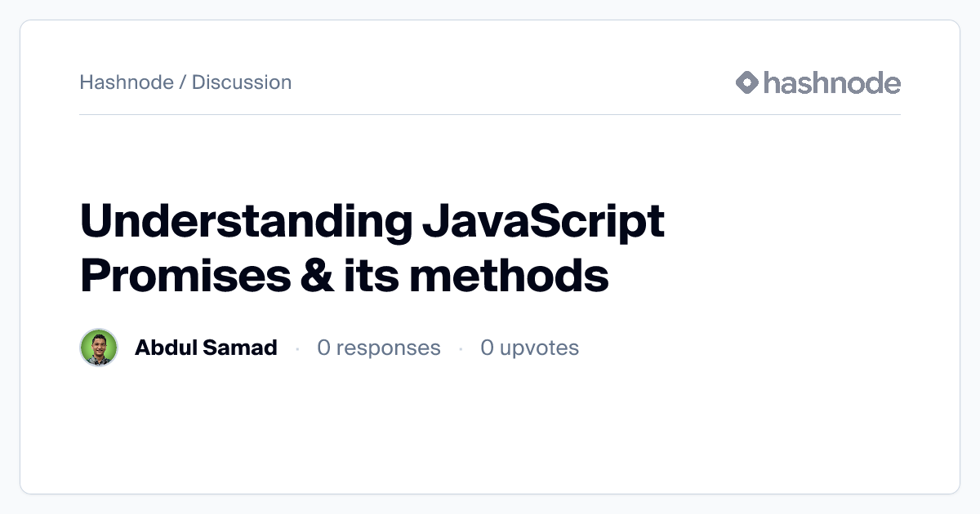The height and width of the screenshot is (514, 980).
Task: Open Abdul Samad's round avatar photo
Action: (99, 348)
